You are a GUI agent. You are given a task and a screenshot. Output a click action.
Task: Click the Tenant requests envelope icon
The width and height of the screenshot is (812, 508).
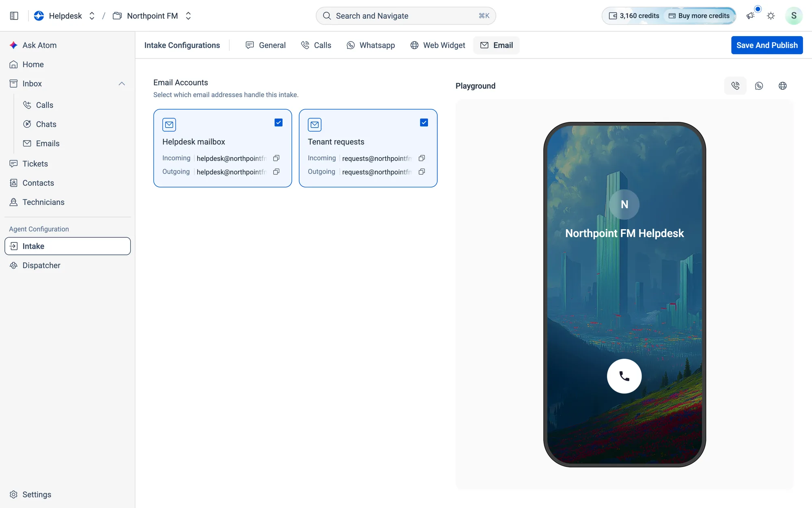(x=315, y=125)
